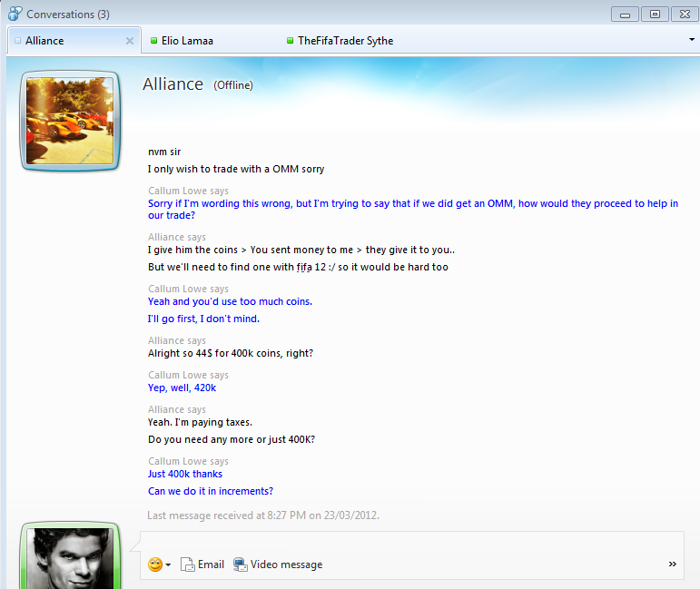Close the Alliance tab with its X
Image resolution: width=700 pixels, height=589 pixels.
pyautogui.click(x=130, y=41)
